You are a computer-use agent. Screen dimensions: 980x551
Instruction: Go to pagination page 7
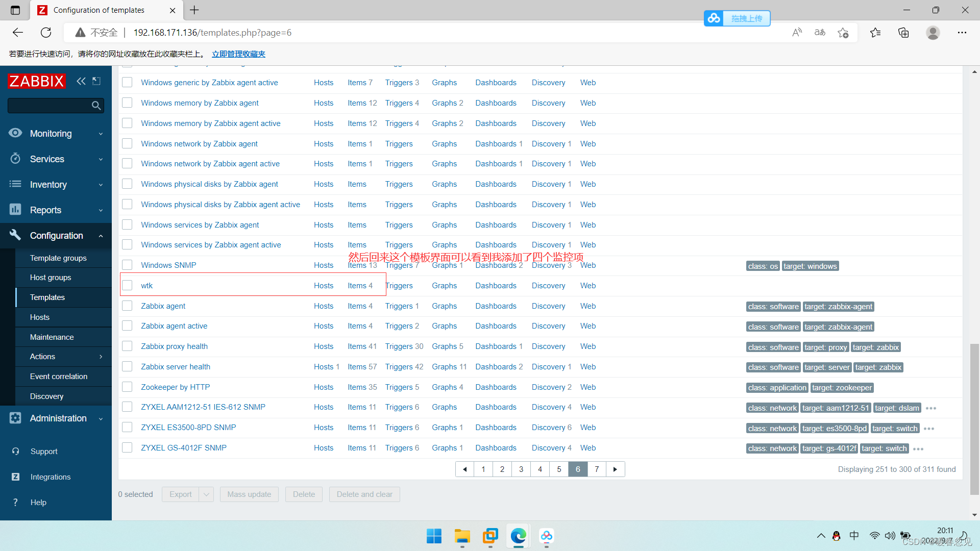coord(597,469)
